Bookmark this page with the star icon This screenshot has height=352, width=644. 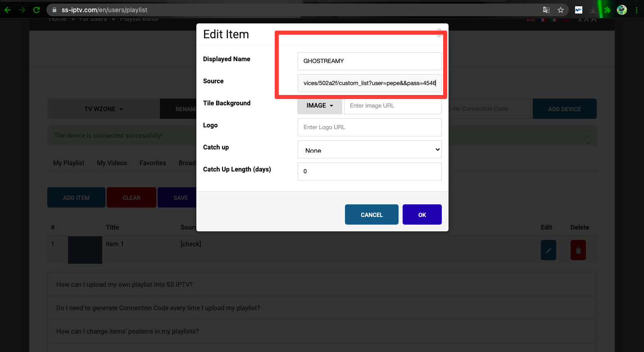tap(561, 9)
